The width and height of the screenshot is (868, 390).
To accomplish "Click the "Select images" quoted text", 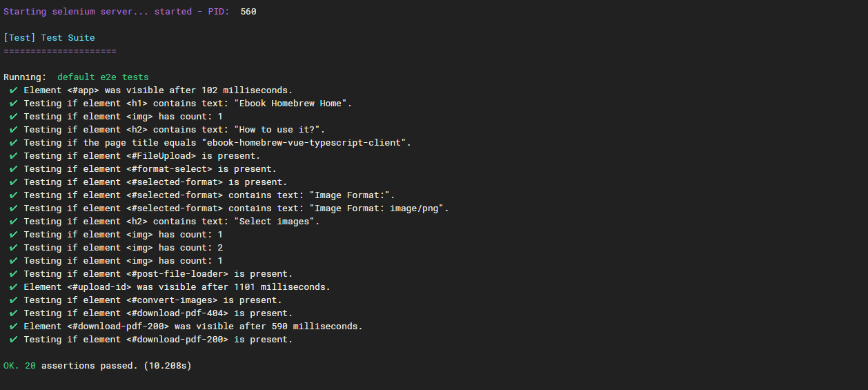I will (x=277, y=222).
